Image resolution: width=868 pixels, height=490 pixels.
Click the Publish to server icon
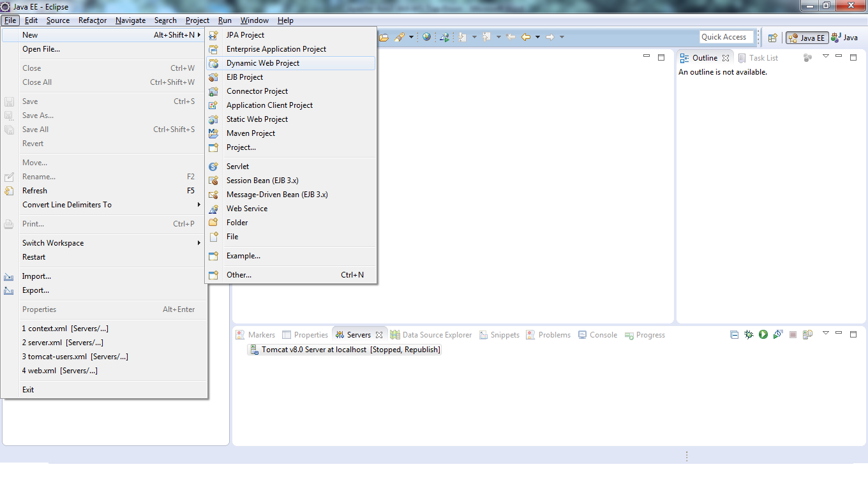(x=807, y=334)
